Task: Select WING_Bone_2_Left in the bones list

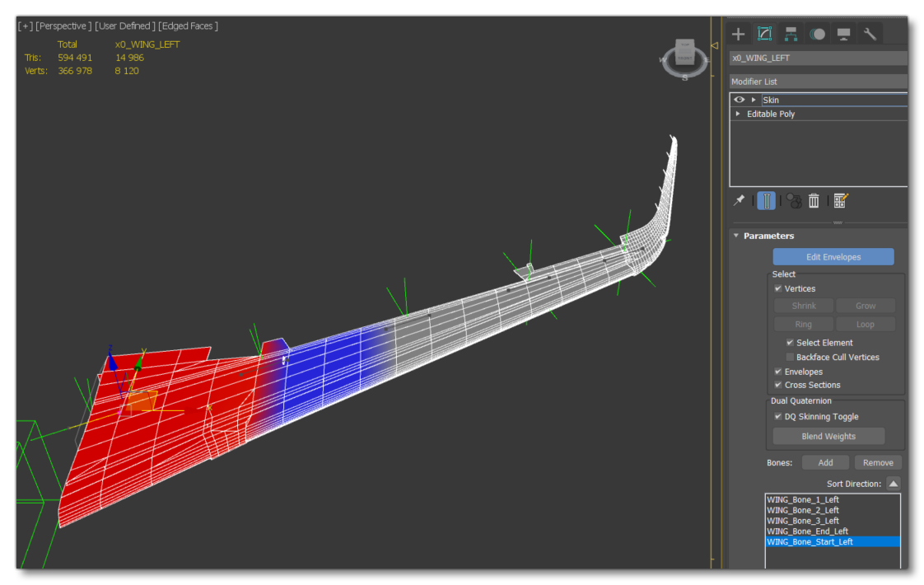Action: (803, 510)
